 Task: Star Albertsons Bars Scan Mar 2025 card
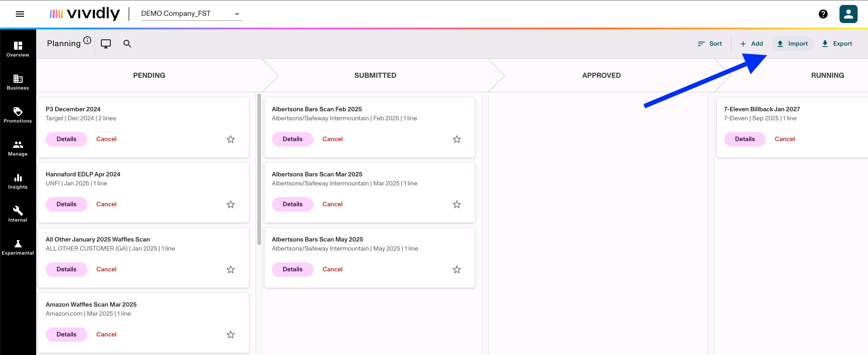(x=457, y=204)
